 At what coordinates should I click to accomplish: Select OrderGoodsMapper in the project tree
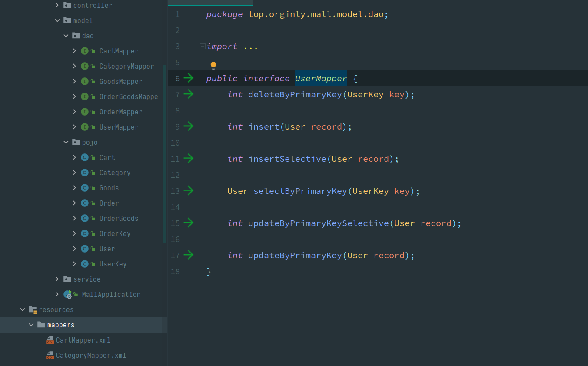(x=130, y=96)
